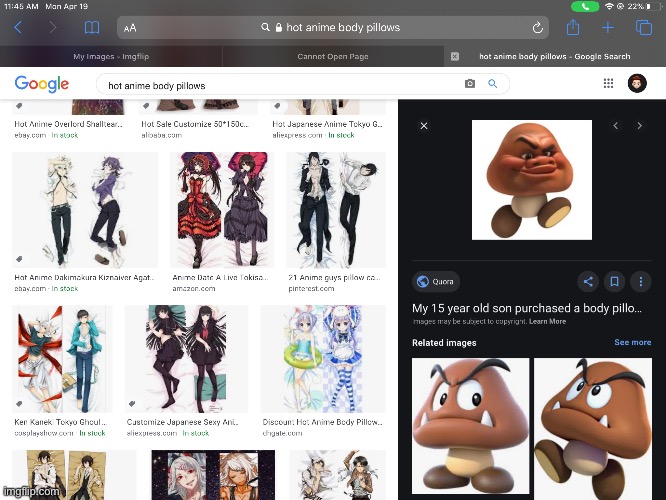
Task: Open the Google account avatar
Action: pyautogui.click(x=637, y=83)
